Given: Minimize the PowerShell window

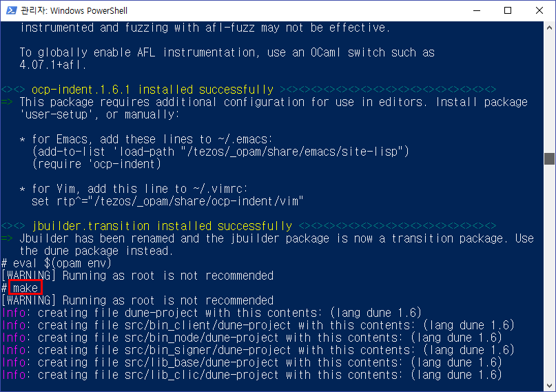Looking at the screenshot, I should (x=477, y=10).
